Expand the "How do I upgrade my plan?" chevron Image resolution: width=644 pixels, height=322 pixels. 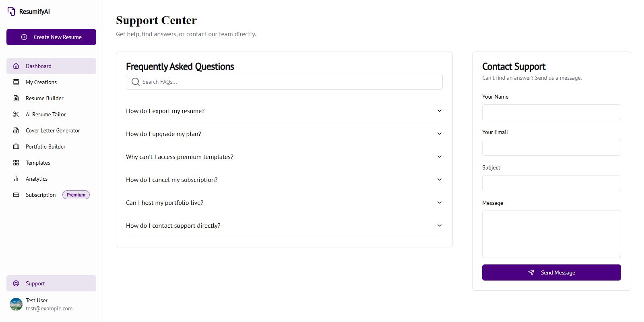pos(440,134)
